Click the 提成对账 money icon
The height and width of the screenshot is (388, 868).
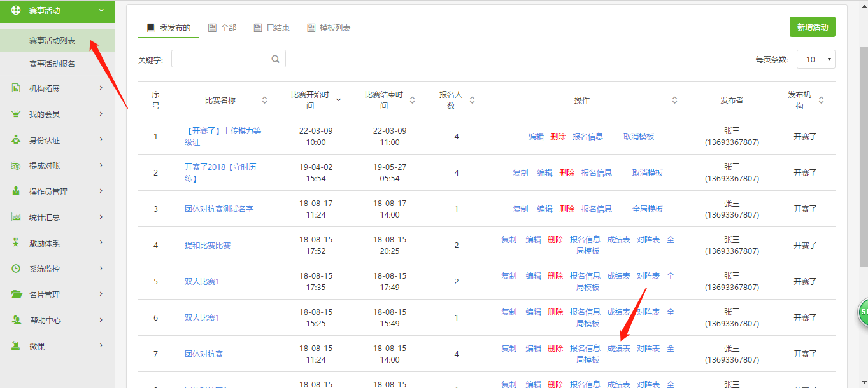[x=17, y=165]
